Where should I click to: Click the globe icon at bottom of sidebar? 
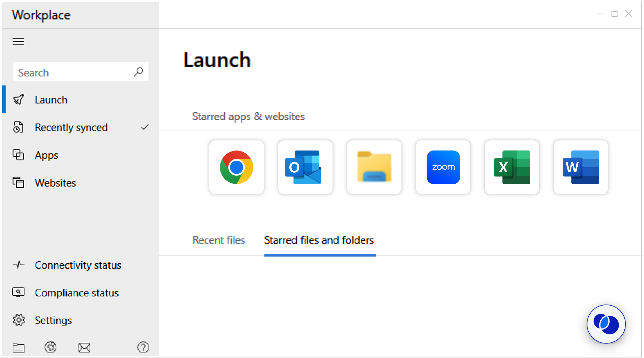51,347
